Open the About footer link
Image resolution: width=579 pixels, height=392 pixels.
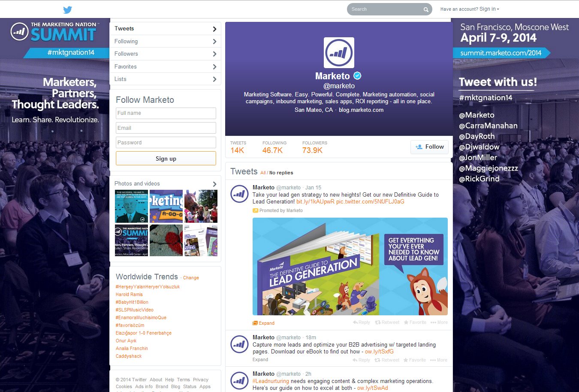pos(156,380)
